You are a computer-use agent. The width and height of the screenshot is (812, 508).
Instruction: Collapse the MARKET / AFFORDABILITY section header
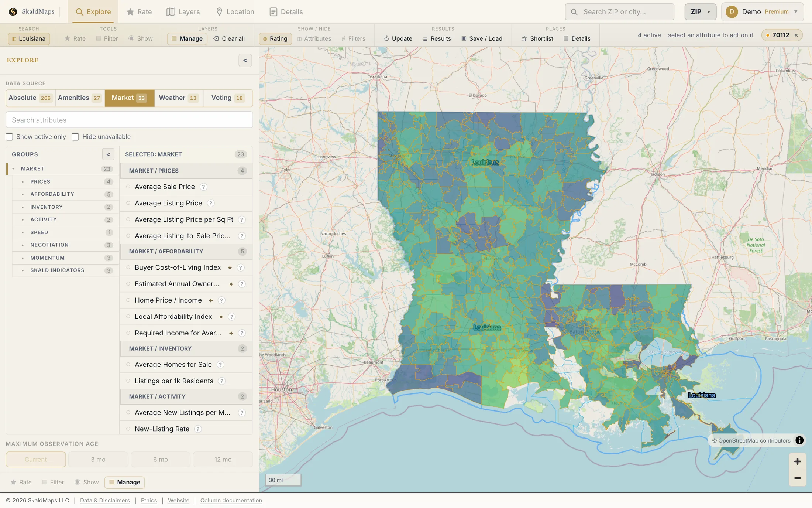coord(186,252)
